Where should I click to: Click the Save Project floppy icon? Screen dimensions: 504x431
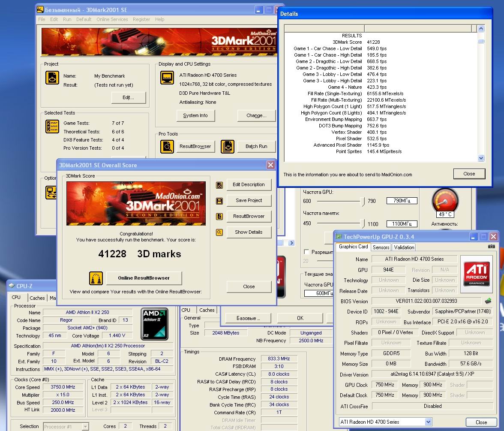(x=219, y=201)
